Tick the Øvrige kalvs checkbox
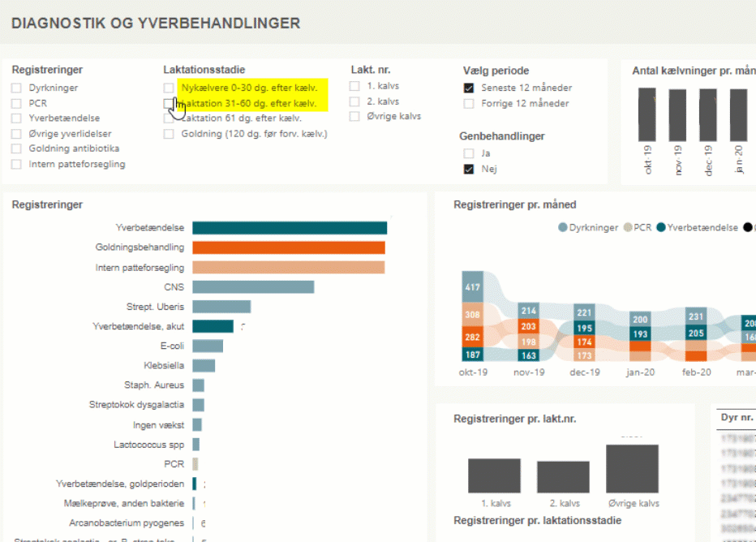Viewport: 756px width, 542px height. tap(354, 117)
